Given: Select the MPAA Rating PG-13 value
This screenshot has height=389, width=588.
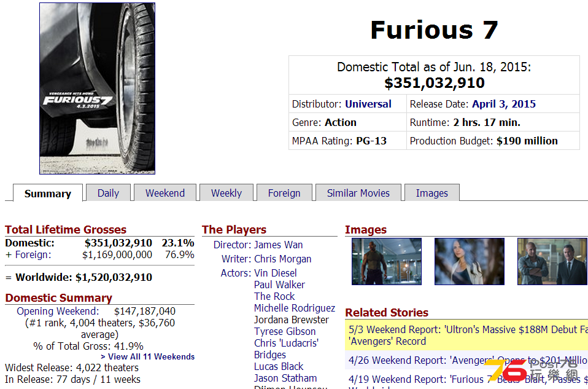Looking at the screenshot, I should tap(371, 141).
